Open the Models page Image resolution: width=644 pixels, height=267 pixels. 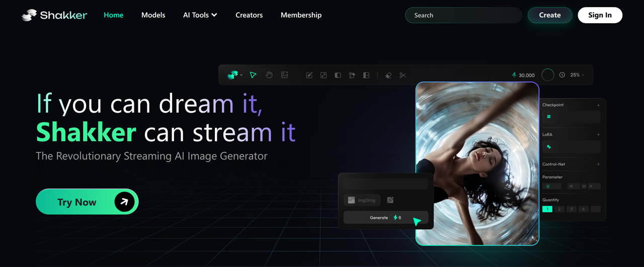153,15
